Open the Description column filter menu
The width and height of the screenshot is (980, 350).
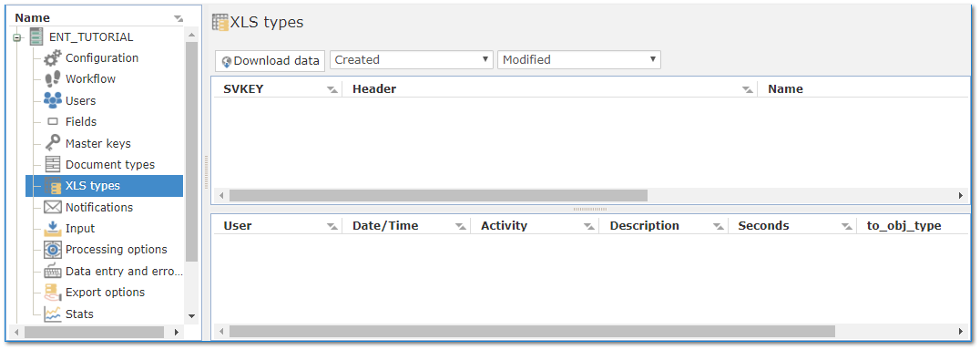click(x=718, y=227)
